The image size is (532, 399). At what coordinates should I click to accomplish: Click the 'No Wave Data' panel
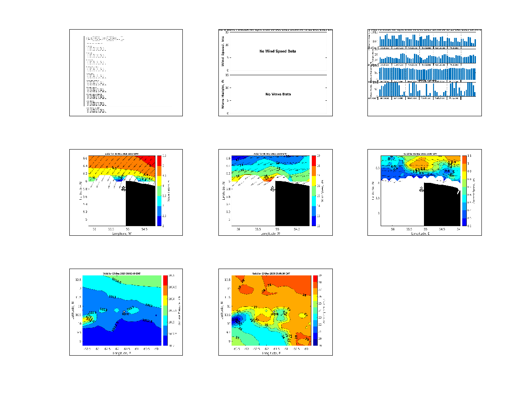tap(277, 94)
